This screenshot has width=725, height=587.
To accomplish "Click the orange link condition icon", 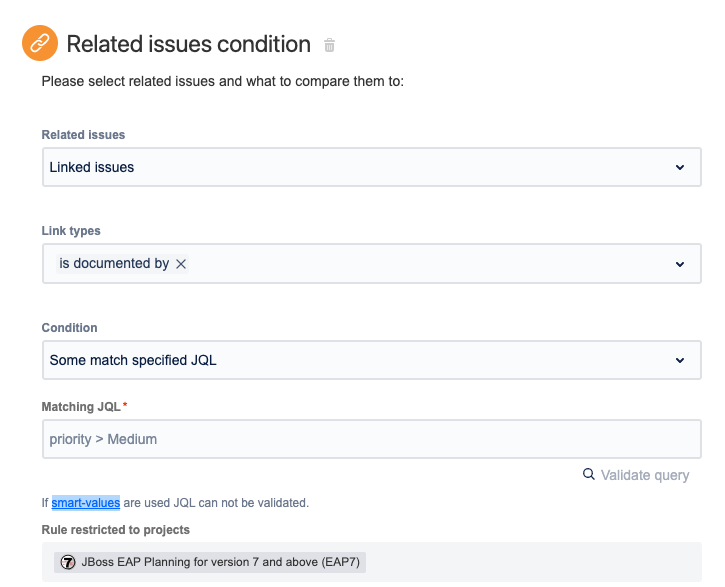I will coord(39,44).
